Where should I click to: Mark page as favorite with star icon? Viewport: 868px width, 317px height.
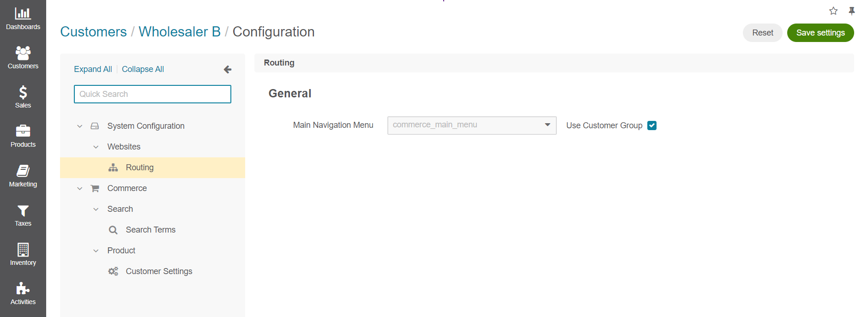click(833, 11)
